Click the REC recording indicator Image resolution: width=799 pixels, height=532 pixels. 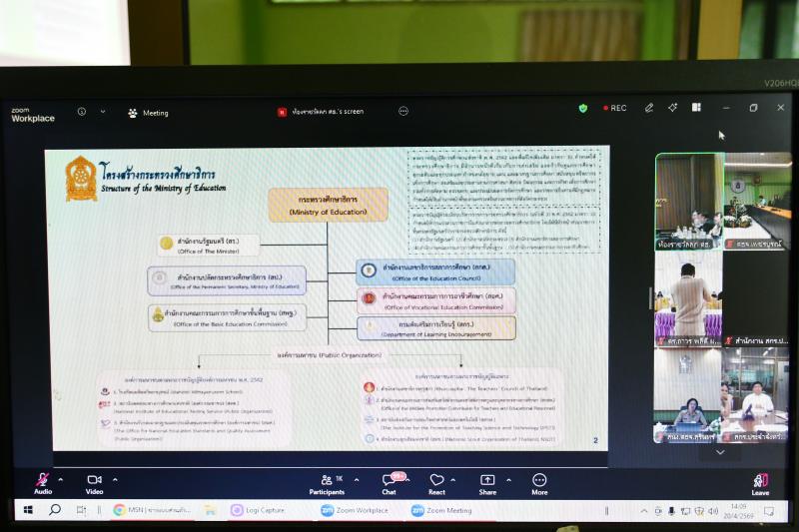click(614, 108)
